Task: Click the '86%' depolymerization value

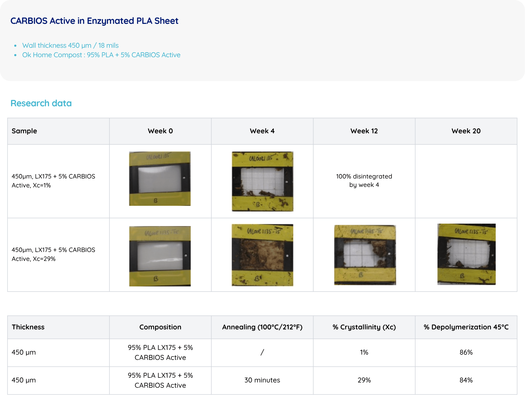Action: coord(466,352)
